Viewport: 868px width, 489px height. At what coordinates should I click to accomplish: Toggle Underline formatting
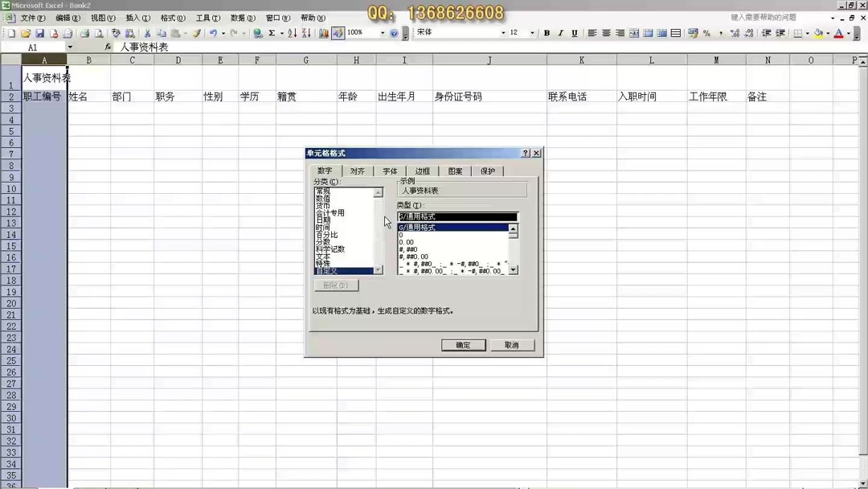575,34
